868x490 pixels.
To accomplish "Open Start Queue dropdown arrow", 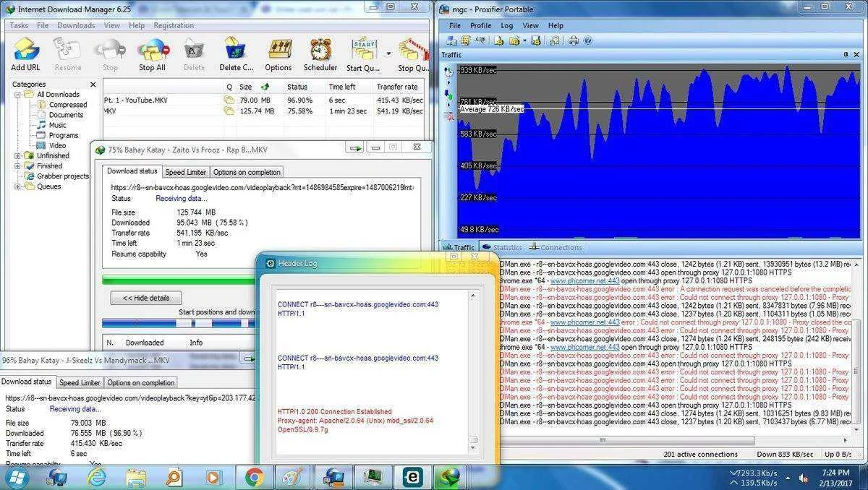I will click(388, 53).
